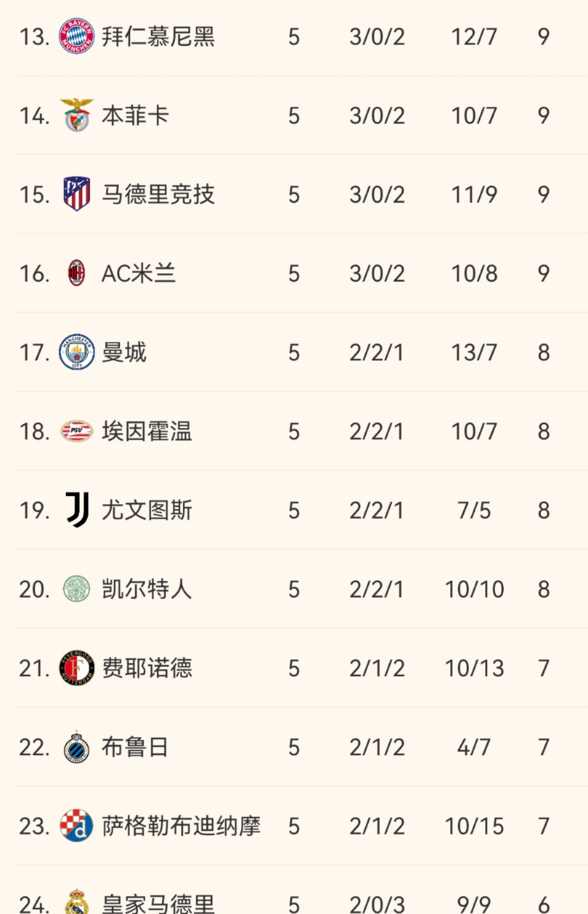588x914 pixels.
Task: Click the AC Milan club logo
Action: [x=77, y=273]
